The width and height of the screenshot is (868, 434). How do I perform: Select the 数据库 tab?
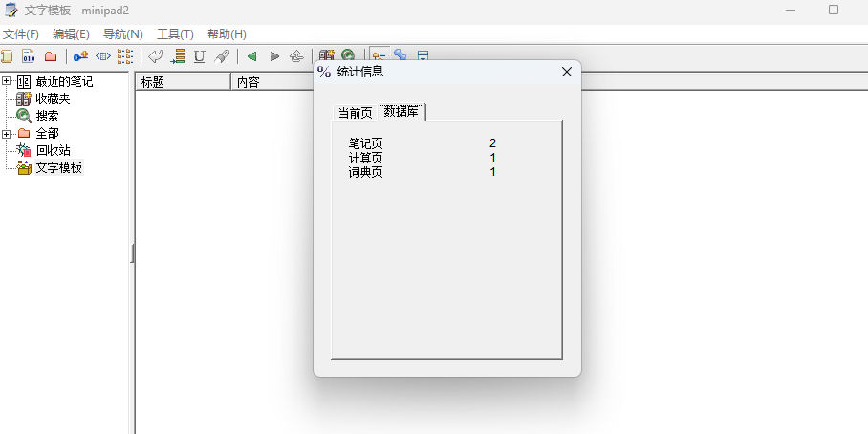pyautogui.click(x=401, y=112)
